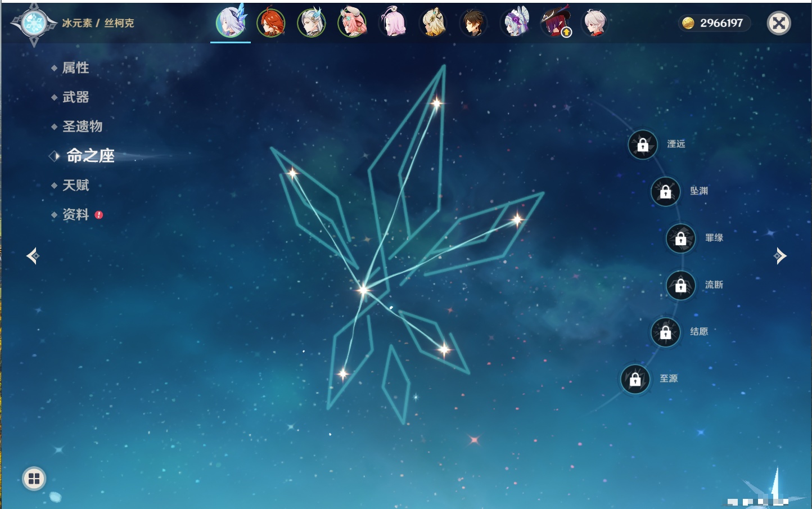This screenshot has height=509, width=812.
Task: Select the dark-haired character avatar with earring
Action: 473,23
